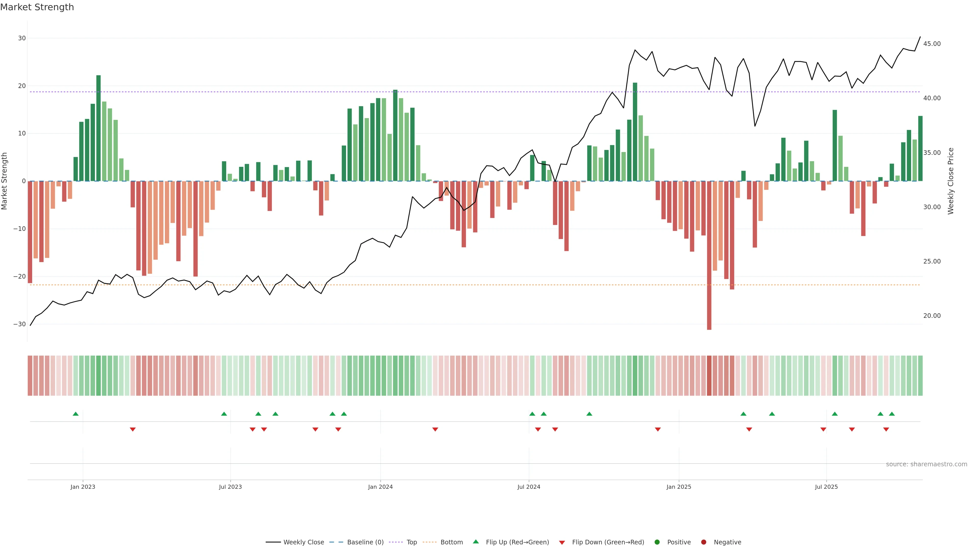Click the green Positive legend dot
The image size is (980, 551).
pos(657,542)
